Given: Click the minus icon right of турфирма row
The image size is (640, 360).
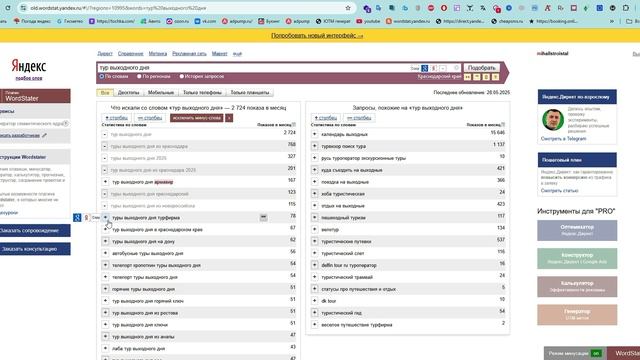Looking at the screenshot, I should [264, 218].
